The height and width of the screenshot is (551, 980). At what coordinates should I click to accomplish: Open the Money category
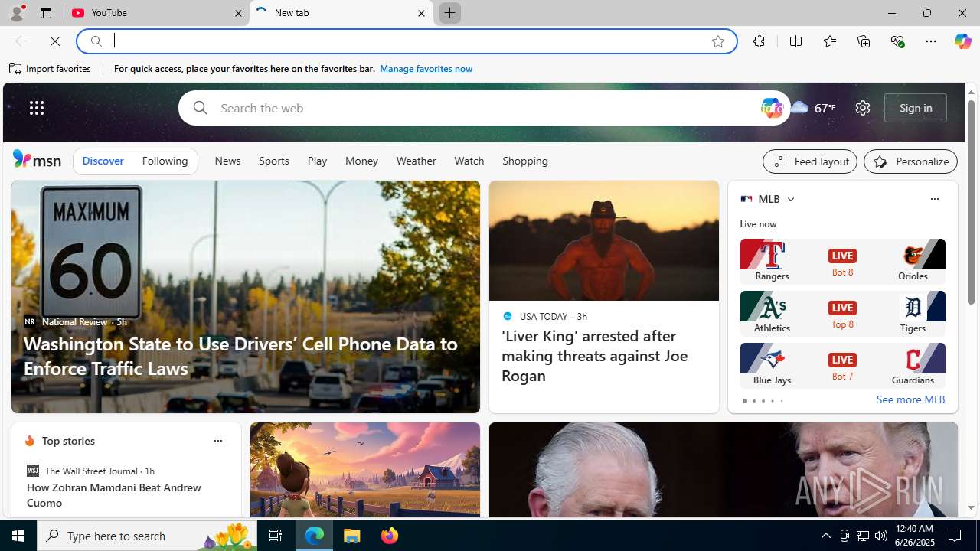(x=361, y=161)
